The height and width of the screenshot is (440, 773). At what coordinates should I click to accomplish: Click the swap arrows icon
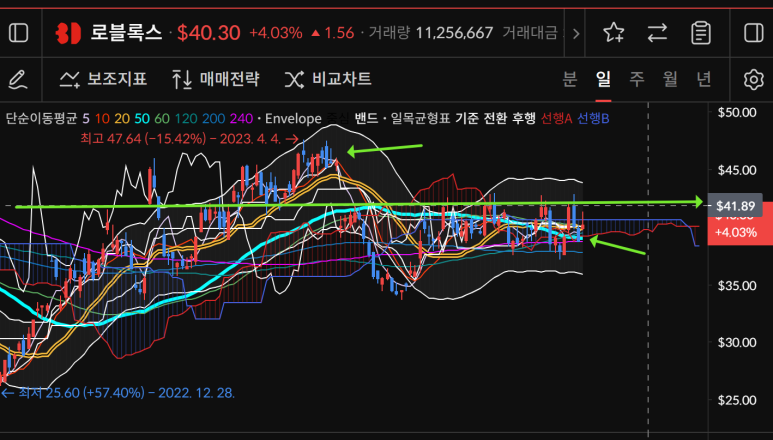pos(657,33)
